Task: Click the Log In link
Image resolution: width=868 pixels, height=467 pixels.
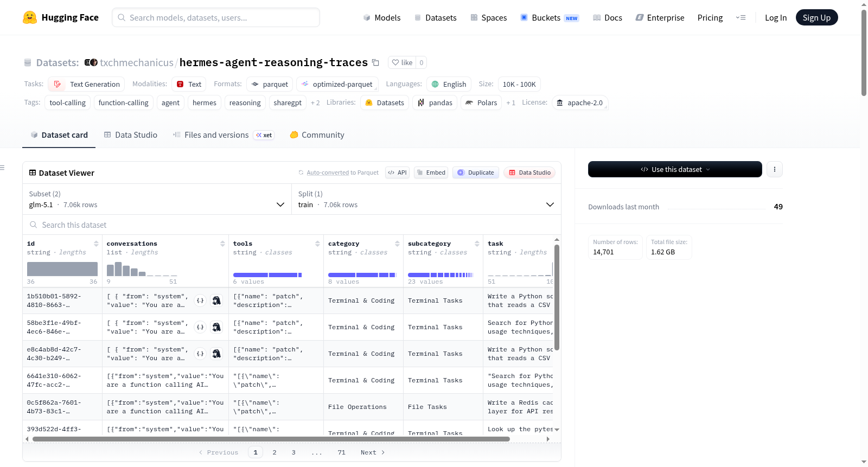Action: (x=776, y=17)
